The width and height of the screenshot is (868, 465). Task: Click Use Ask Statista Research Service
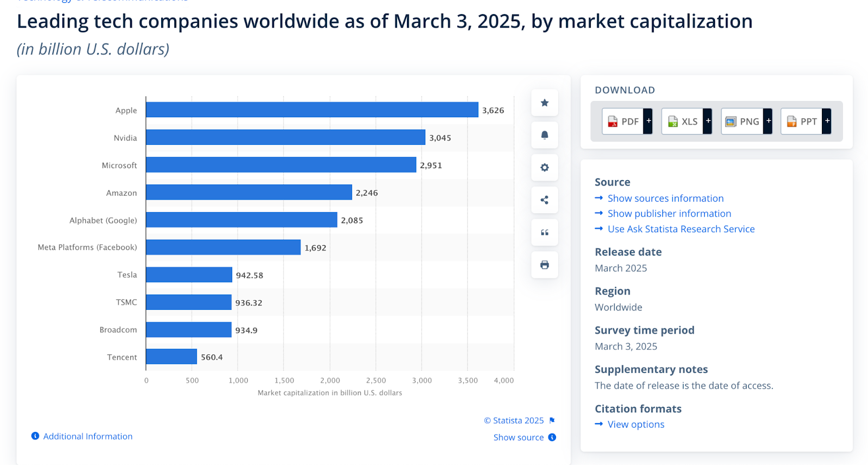(x=681, y=229)
